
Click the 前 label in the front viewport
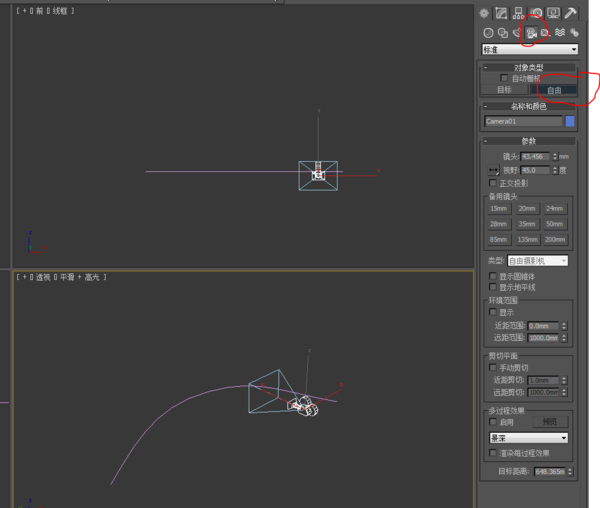39,11
